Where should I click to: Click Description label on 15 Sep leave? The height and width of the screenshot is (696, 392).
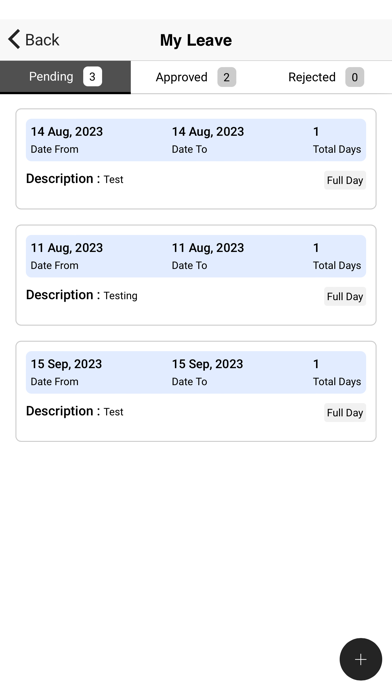63,411
